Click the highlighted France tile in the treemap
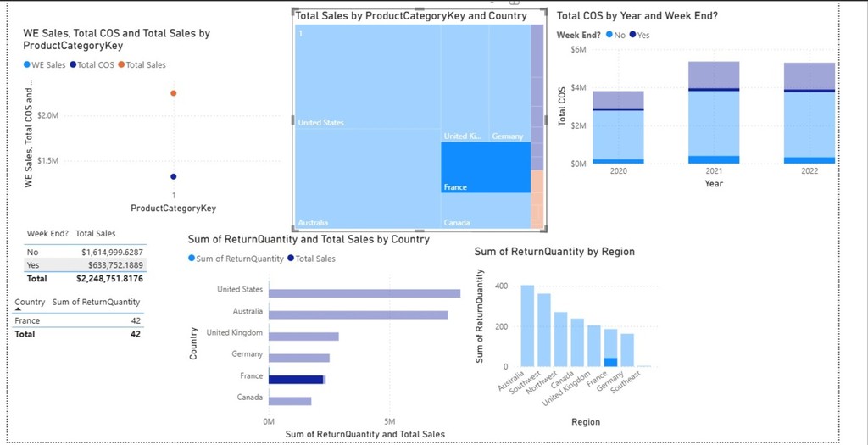Screen dimensions: 868x445 (485, 167)
